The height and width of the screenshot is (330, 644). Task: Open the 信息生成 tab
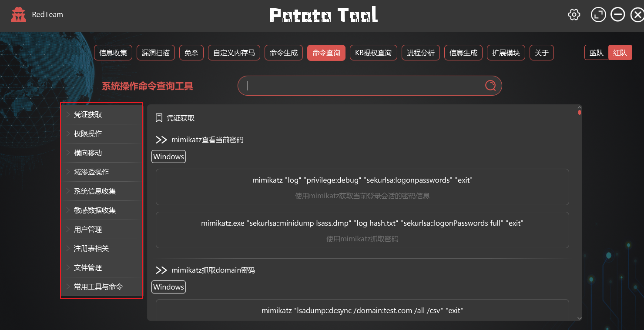(x=463, y=53)
